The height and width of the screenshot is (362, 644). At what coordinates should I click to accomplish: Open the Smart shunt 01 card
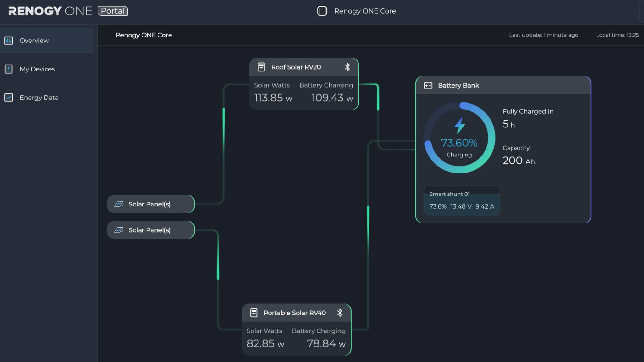[461, 201]
